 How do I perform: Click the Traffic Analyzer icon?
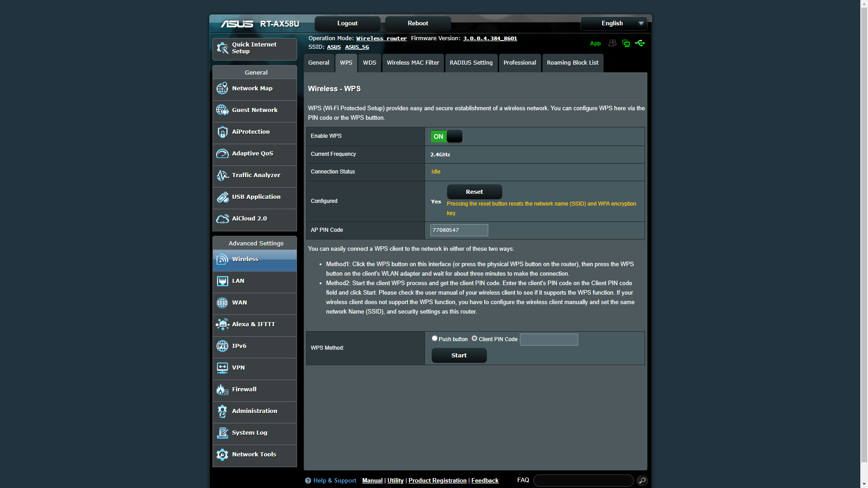click(222, 175)
